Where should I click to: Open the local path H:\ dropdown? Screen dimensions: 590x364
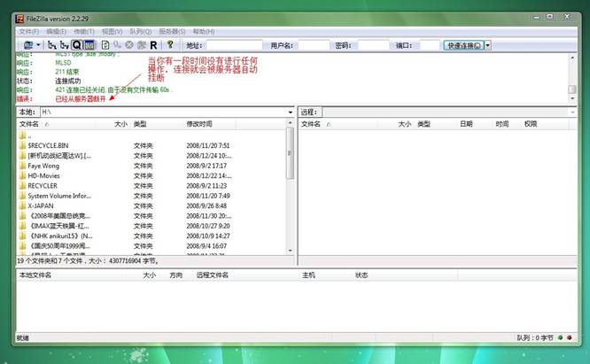pyautogui.click(x=290, y=112)
